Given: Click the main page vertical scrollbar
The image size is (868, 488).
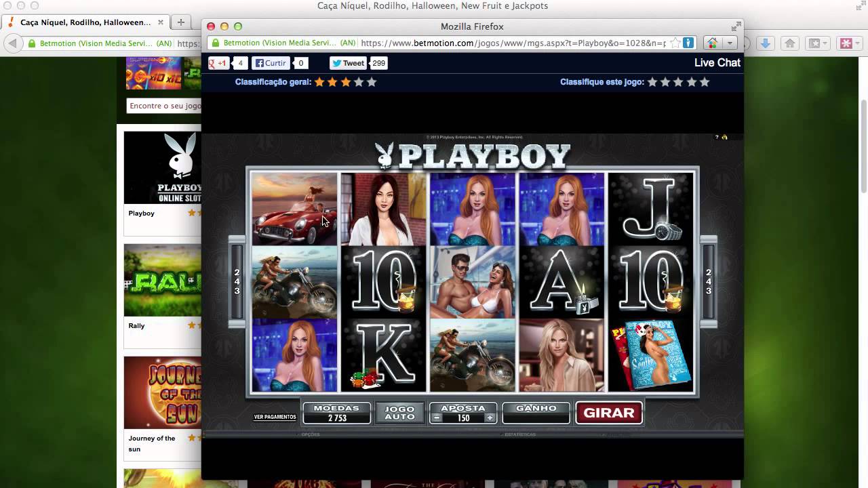Looking at the screenshot, I should point(864,146).
